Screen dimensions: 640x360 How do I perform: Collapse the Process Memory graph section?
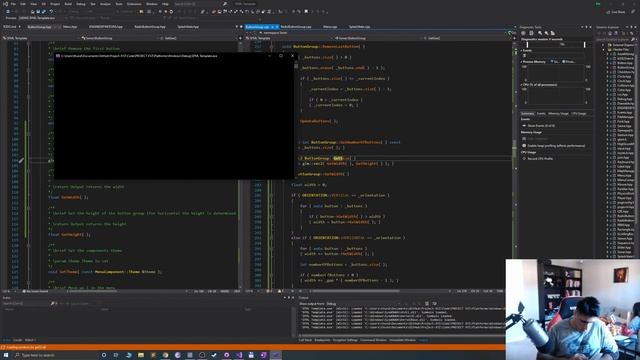coord(522,62)
